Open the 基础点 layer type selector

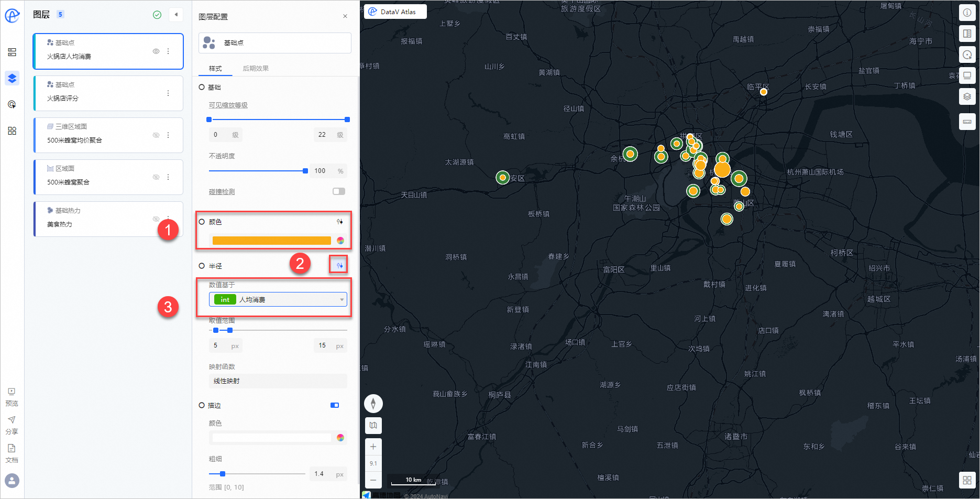[x=275, y=43]
